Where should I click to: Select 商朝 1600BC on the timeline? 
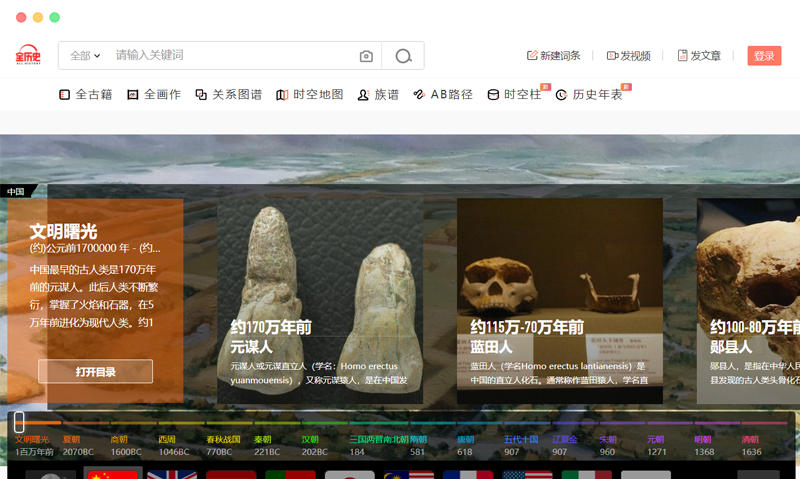click(x=126, y=445)
